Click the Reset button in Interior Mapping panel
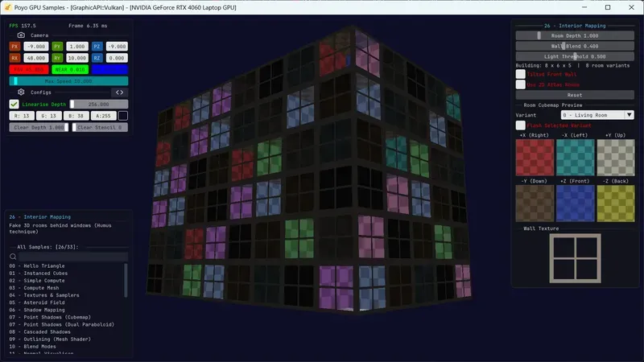The image size is (644, 362). [x=575, y=95]
